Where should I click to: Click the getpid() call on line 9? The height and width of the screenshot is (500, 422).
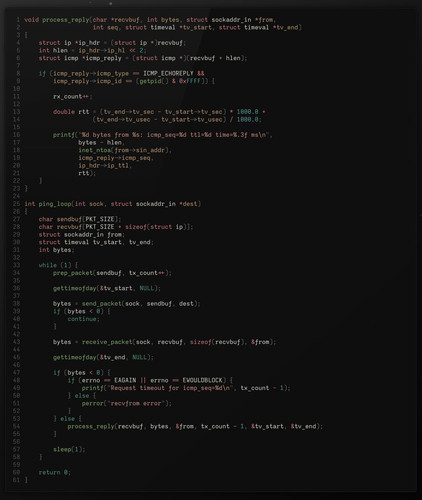(154, 81)
